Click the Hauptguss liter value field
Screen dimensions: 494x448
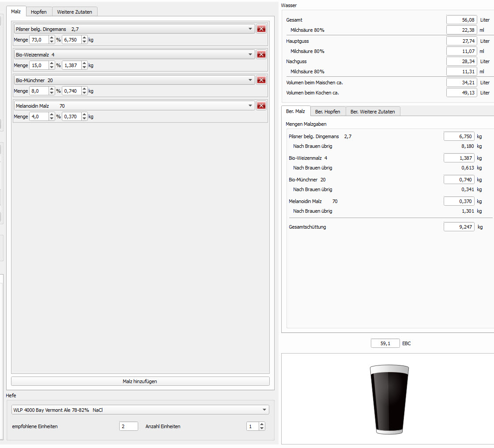pyautogui.click(x=461, y=41)
